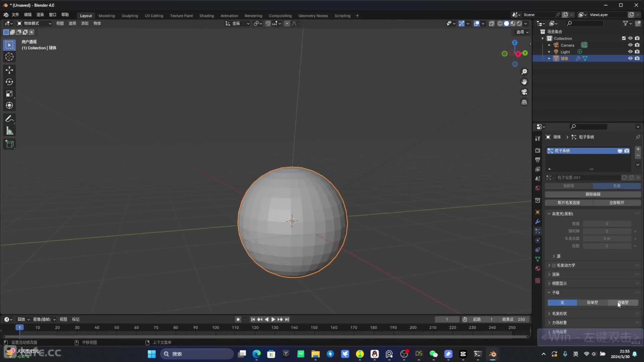The image size is (644, 362).
Task: Toggle snapping magnet button
Action: pyautogui.click(x=268, y=23)
